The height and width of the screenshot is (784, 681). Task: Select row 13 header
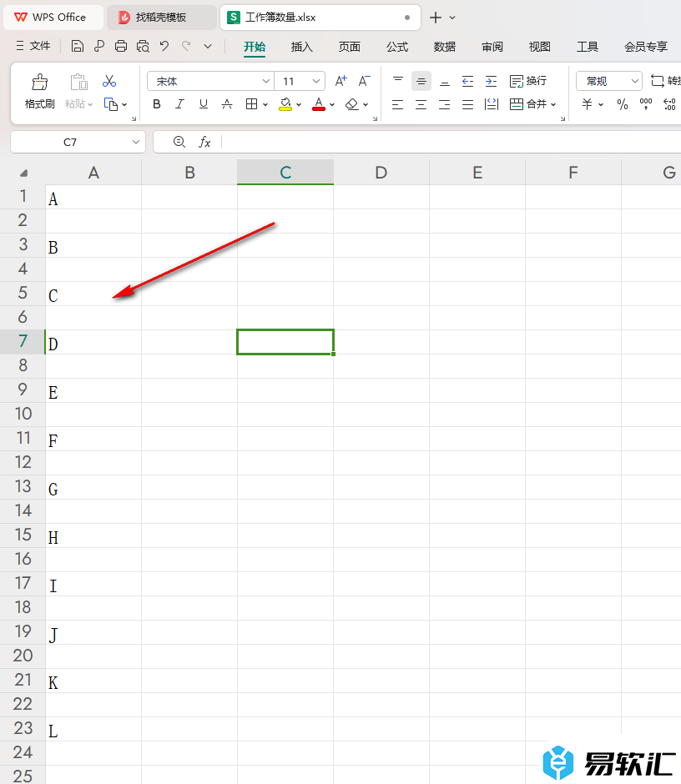tap(23, 486)
